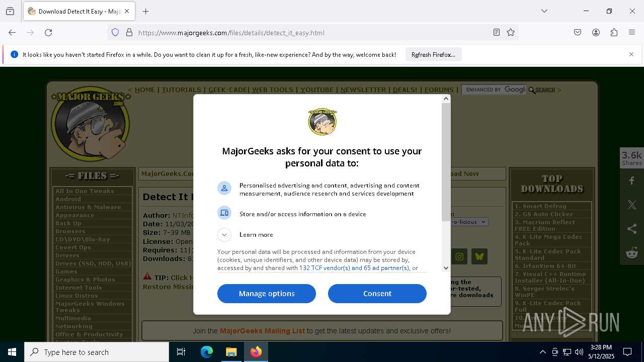Share page on Reddit
The width and height of the screenshot is (644, 362).
pyautogui.click(x=632, y=253)
